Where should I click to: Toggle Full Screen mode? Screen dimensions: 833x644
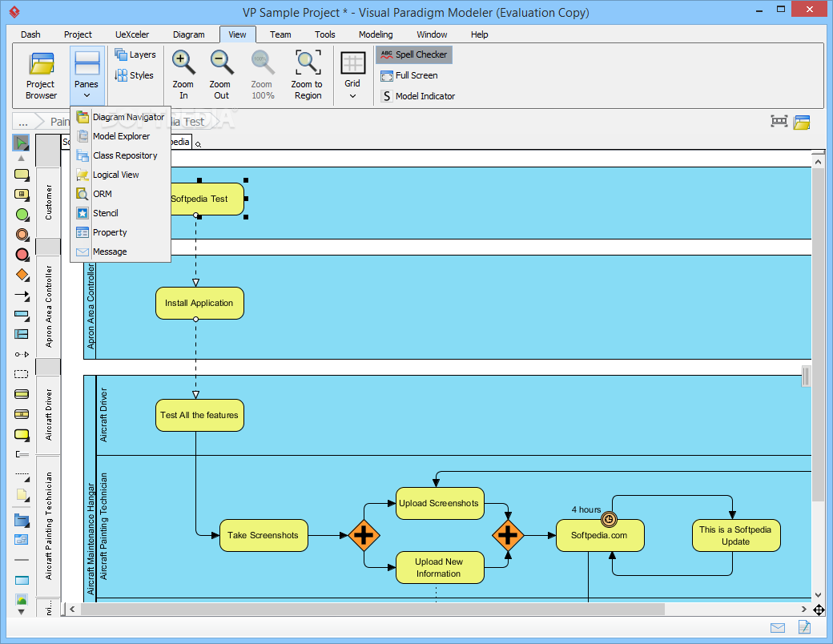(x=409, y=75)
